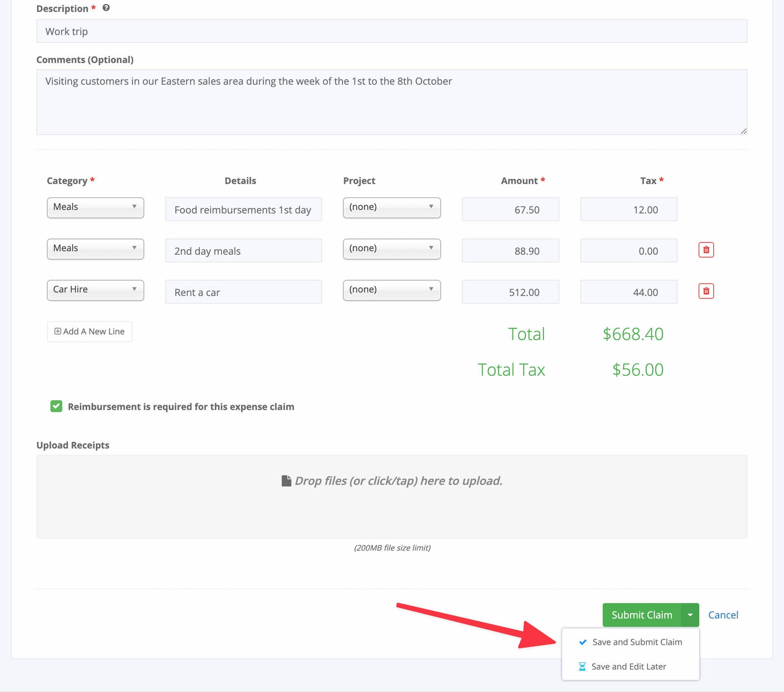
Task: Click the plus icon on Add A New Line
Action: pyautogui.click(x=57, y=331)
